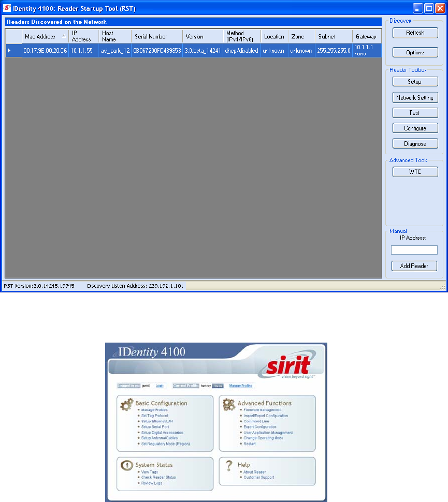The image size is (448, 502).
Task: Click the Zone column header
Action: tap(302, 36)
